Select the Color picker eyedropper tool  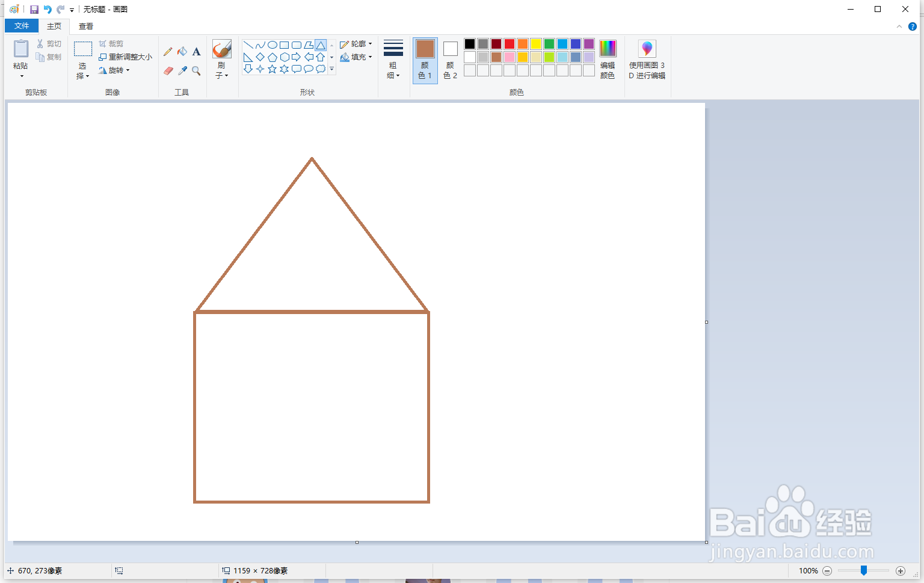tap(182, 70)
